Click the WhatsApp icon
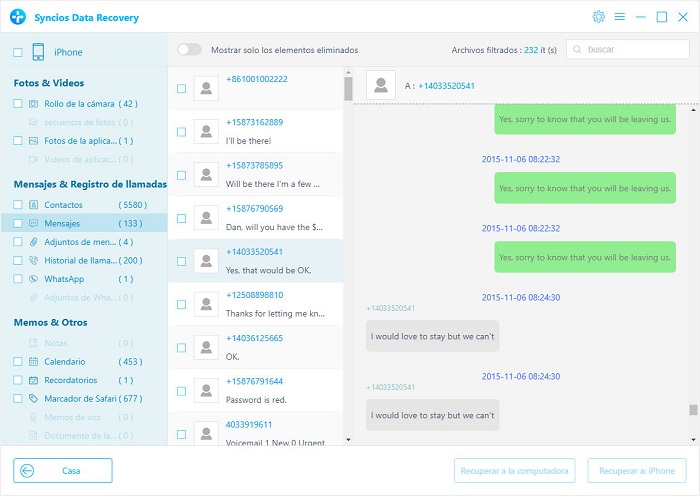This screenshot has width=700, height=496. tap(33, 279)
